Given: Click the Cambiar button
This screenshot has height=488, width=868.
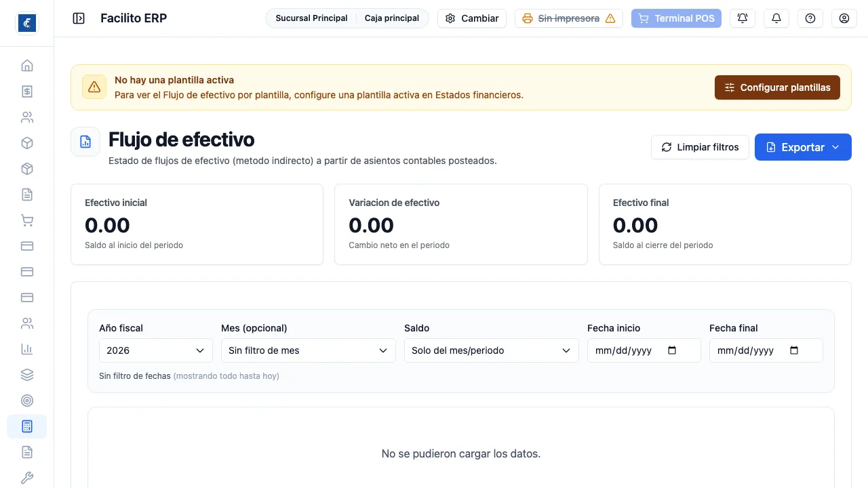Looking at the screenshot, I should point(472,18).
